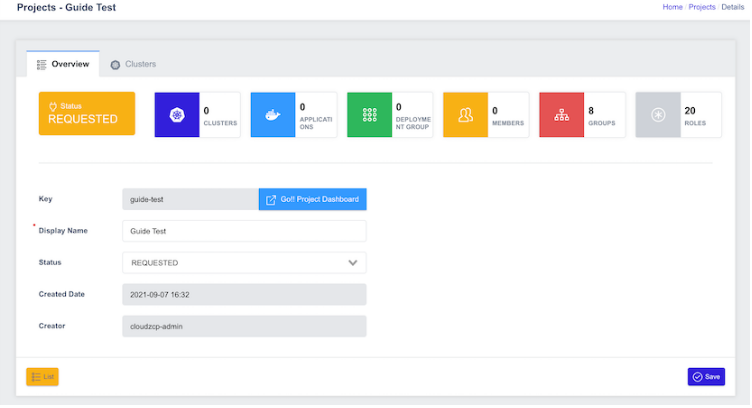
Task: Open the Status dropdown showing REQUESTED
Action: click(x=244, y=263)
